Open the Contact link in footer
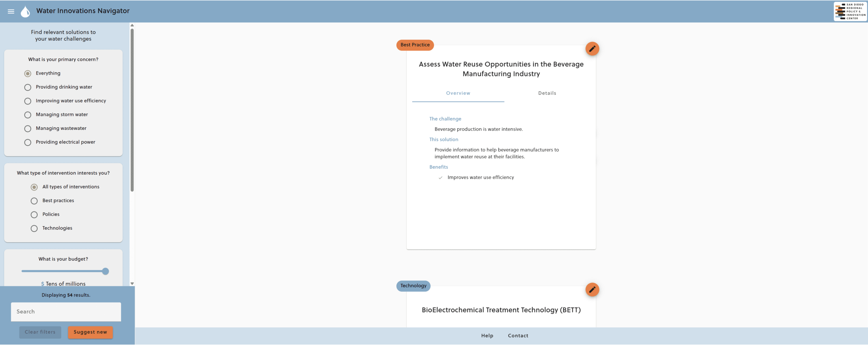Image resolution: width=868 pixels, height=346 pixels. coord(518,336)
